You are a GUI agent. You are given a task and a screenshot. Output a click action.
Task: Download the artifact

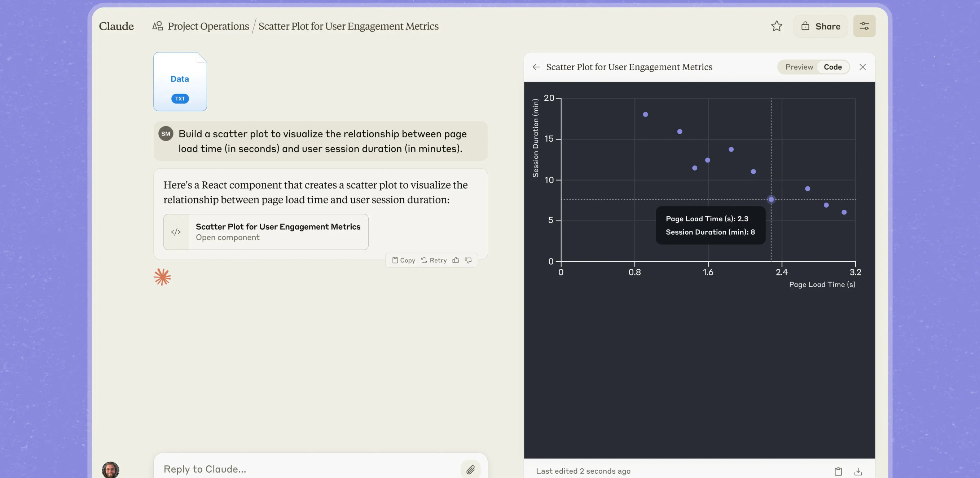click(x=858, y=471)
